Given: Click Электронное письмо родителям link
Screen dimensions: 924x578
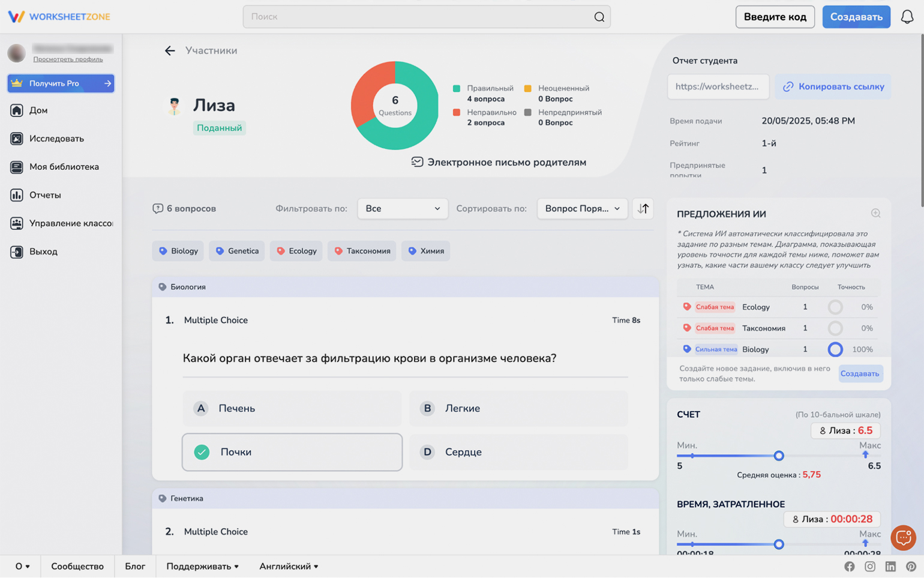Looking at the screenshot, I should click(499, 162).
